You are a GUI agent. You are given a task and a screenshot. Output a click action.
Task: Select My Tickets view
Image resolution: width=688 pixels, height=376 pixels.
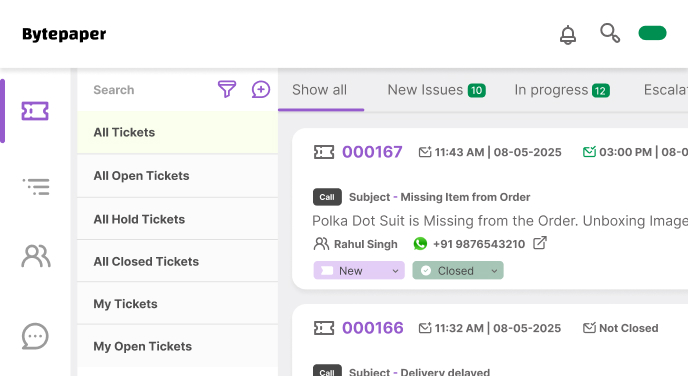177,304
